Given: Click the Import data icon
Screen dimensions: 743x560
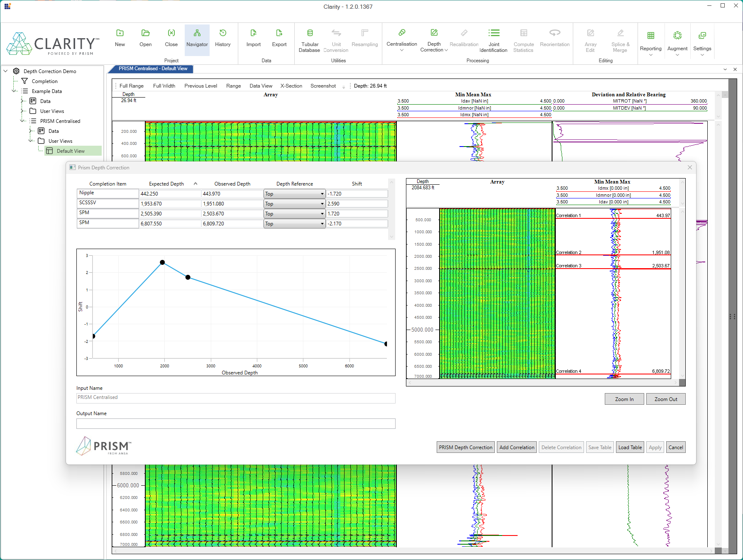Looking at the screenshot, I should 253,38.
